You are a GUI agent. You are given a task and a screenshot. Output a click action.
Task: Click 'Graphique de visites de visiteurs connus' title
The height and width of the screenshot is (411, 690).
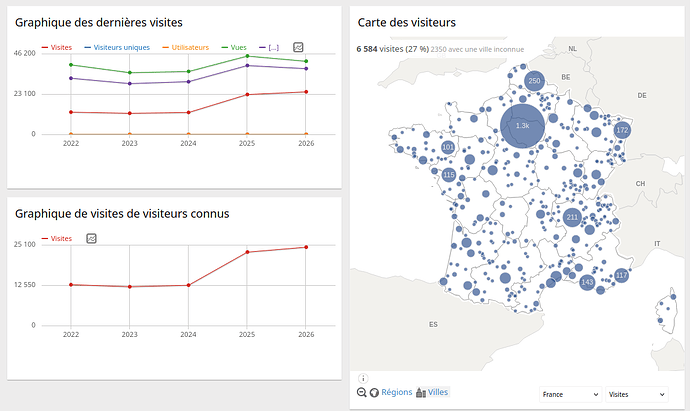tap(122, 214)
